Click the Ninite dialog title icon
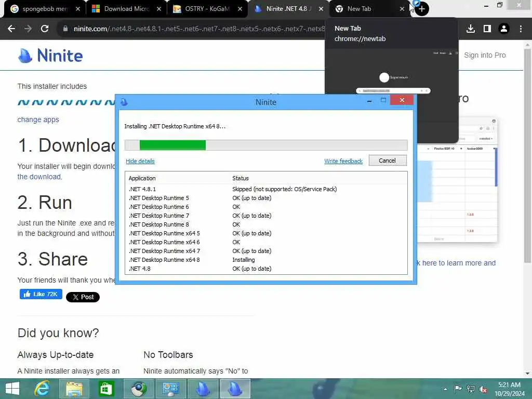The image size is (532, 399). click(x=124, y=102)
